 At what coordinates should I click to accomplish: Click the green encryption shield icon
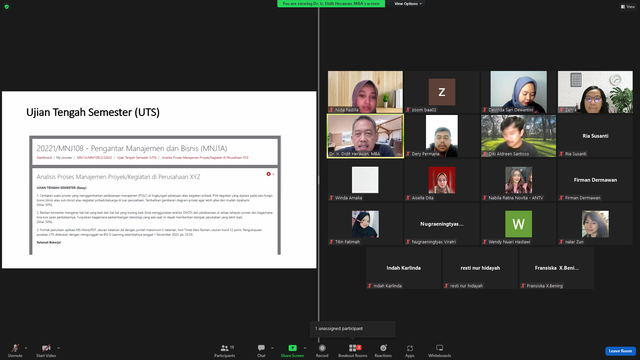tap(7, 7)
